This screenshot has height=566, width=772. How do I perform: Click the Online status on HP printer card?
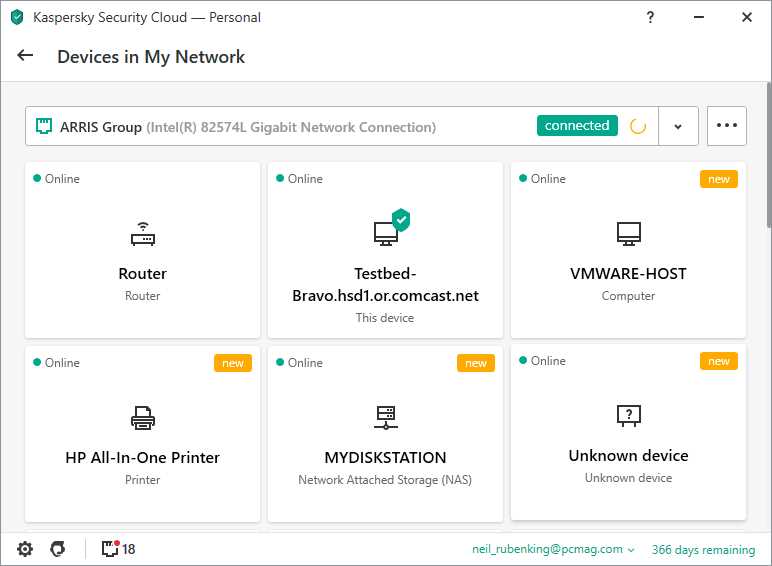tap(56, 363)
